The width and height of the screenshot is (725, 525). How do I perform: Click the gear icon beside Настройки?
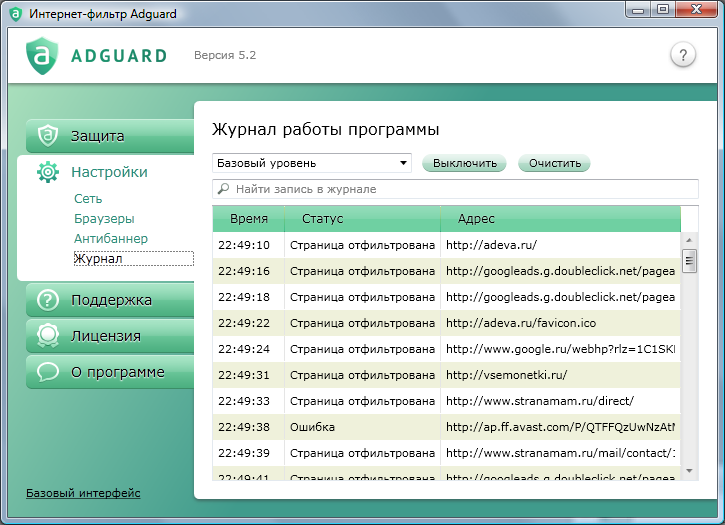tap(48, 172)
